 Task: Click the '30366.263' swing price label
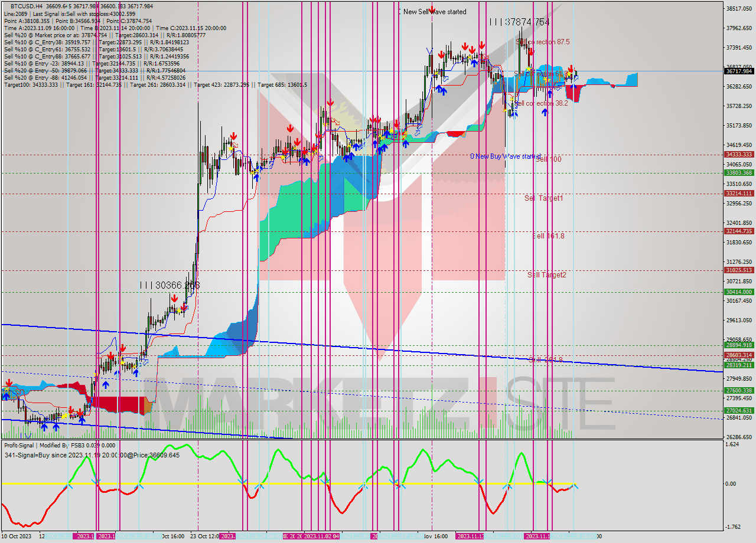[177, 285]
